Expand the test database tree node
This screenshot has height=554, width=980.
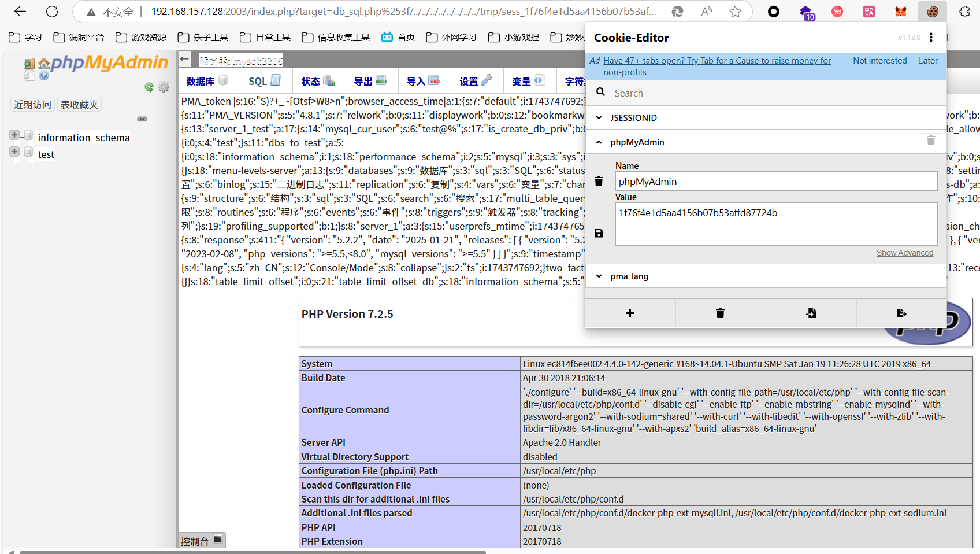(14, 152)
